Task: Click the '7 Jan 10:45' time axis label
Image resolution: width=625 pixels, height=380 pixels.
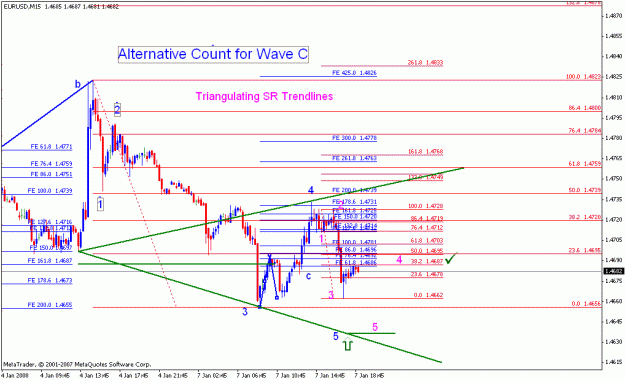Action: 291,376
